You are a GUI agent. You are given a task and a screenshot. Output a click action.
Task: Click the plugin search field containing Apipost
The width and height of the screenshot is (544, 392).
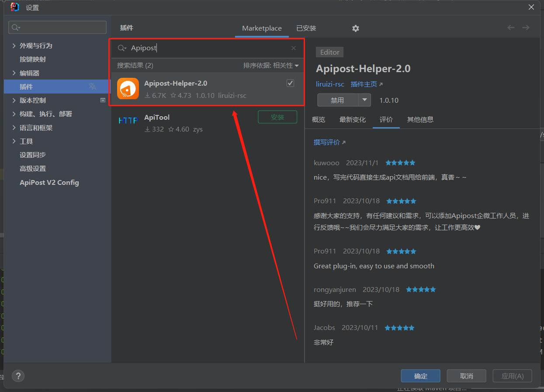(208, 48)
